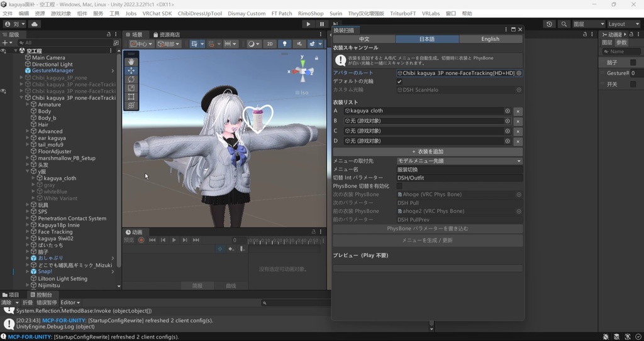
Task: Go to last animation keyframe
Action: point(196,240)
